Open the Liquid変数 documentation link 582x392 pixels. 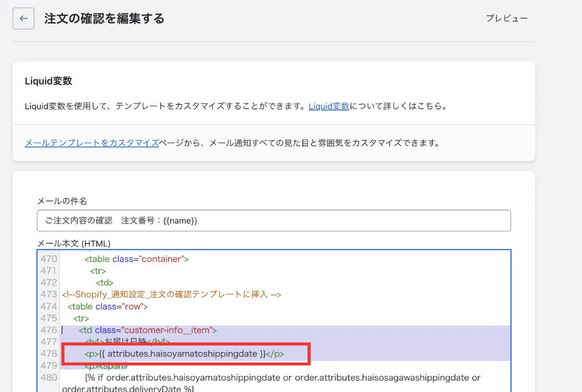(329, 106)
